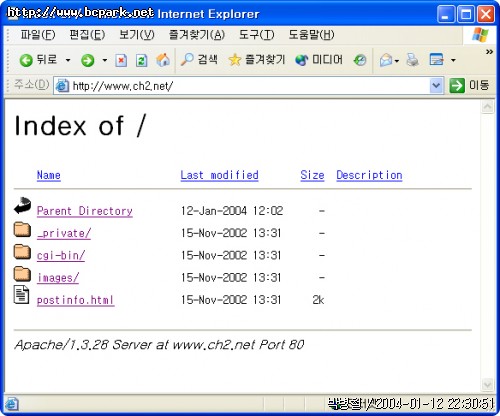Go to the Home page icon
500x416 pixels.
coord(163,60)
